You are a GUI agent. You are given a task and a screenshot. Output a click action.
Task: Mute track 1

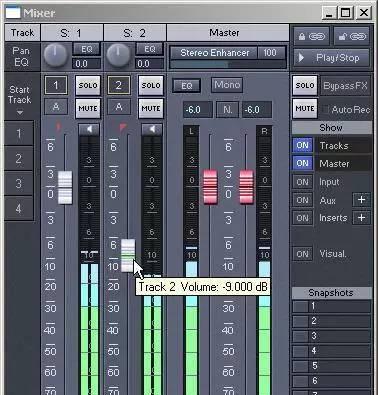[88, 108]
